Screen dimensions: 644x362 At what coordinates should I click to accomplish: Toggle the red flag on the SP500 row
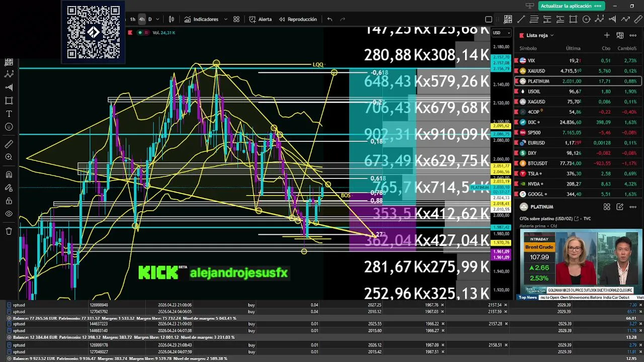pos(516,133)
